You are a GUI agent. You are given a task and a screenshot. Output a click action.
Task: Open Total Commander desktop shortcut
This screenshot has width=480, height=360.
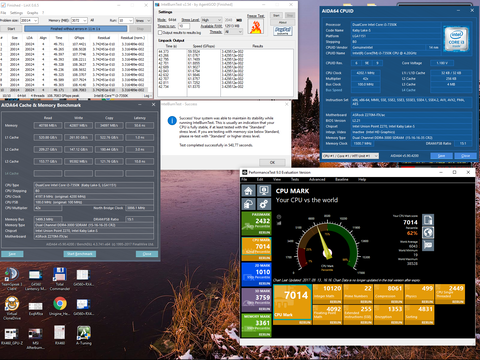(x=60, y=279)
